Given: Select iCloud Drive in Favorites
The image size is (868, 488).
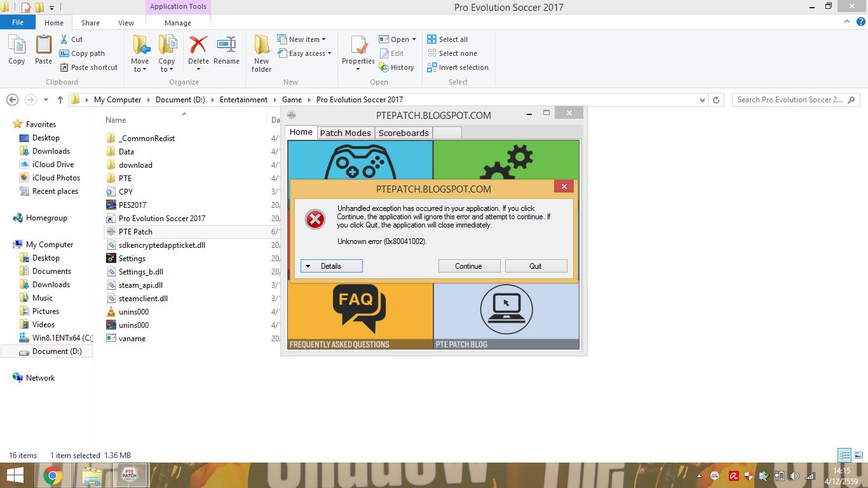Looking at the screenshot, I should [53, 165].
